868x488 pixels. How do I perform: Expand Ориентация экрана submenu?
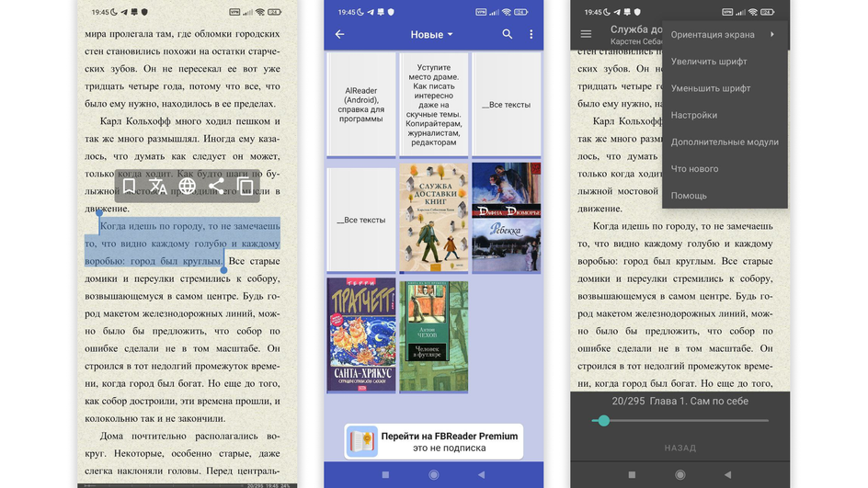(x=725, y=34)
